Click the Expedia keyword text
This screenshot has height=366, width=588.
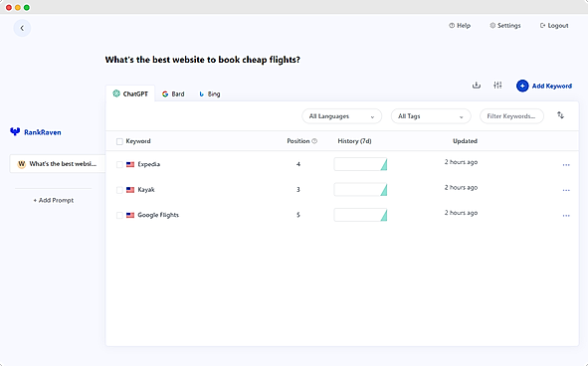(x=149, y=164)
